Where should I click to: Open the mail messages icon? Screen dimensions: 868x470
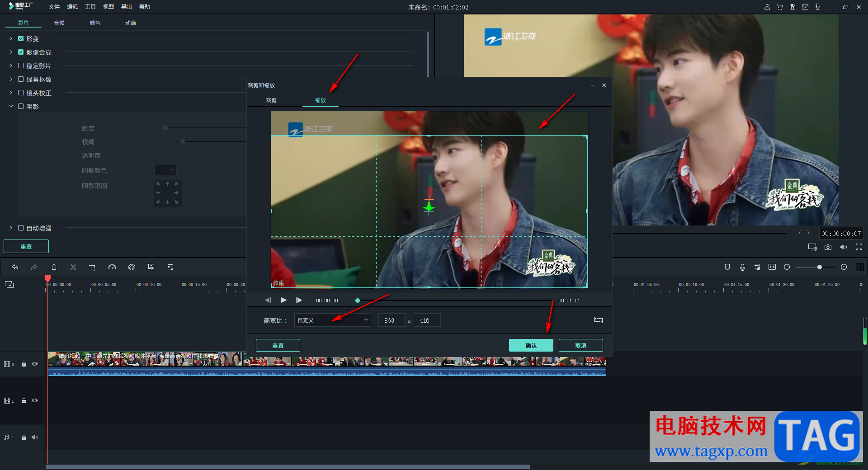point(805,7)
